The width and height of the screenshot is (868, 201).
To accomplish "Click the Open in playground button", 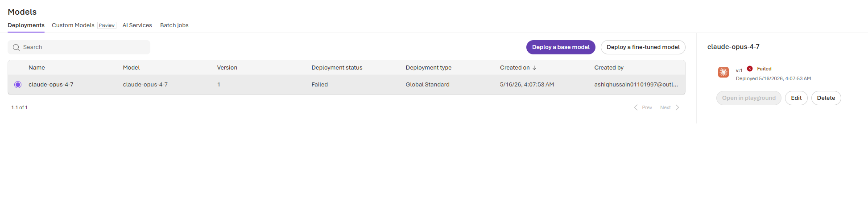I will 749,98.
